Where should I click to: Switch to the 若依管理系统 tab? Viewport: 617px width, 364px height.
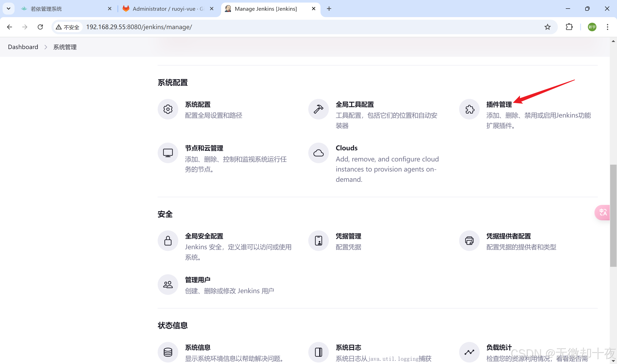click(x=46, y=9)
